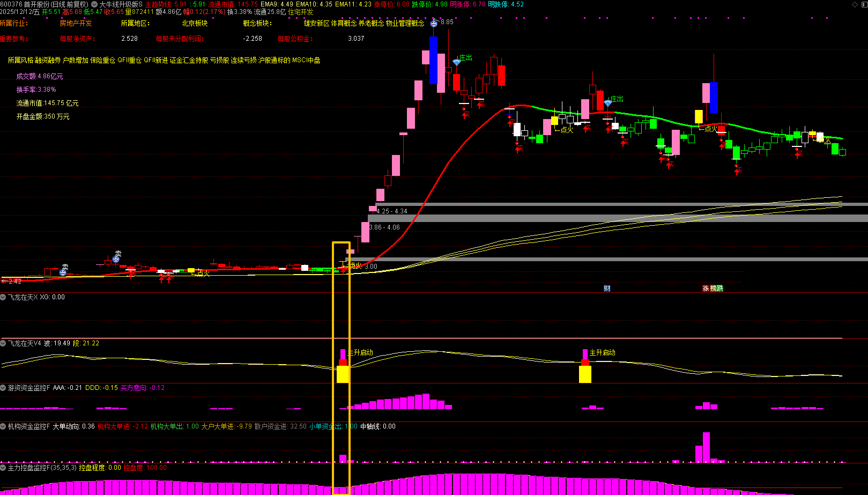Open the 飞龙在天X indicator menu arrow

(3, 297)
